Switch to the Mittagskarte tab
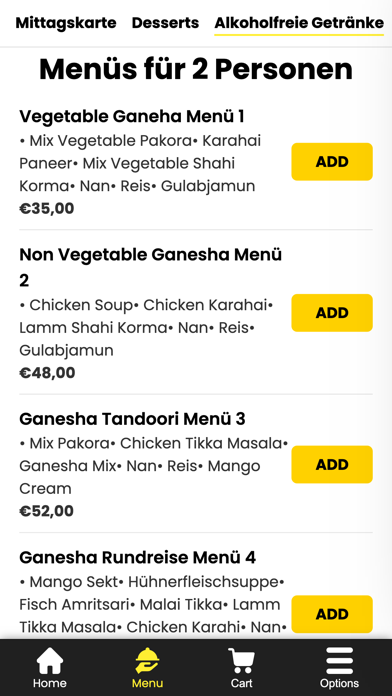Screen dimensions: 392x696 [x=66, y=23]
